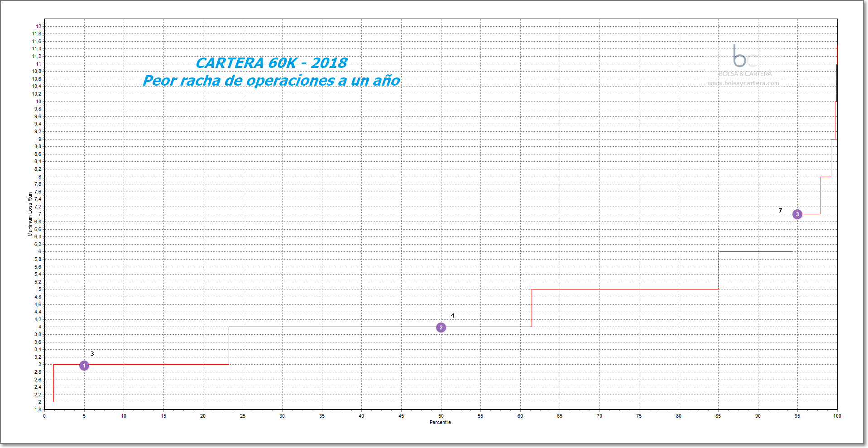Click the 100 tick on percentile axis

[837, 416]
